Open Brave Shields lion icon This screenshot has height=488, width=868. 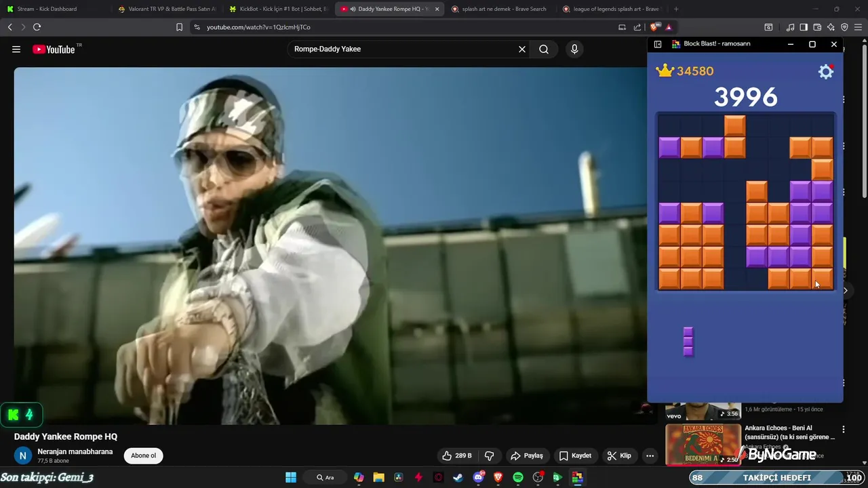(x=654, y=27)
